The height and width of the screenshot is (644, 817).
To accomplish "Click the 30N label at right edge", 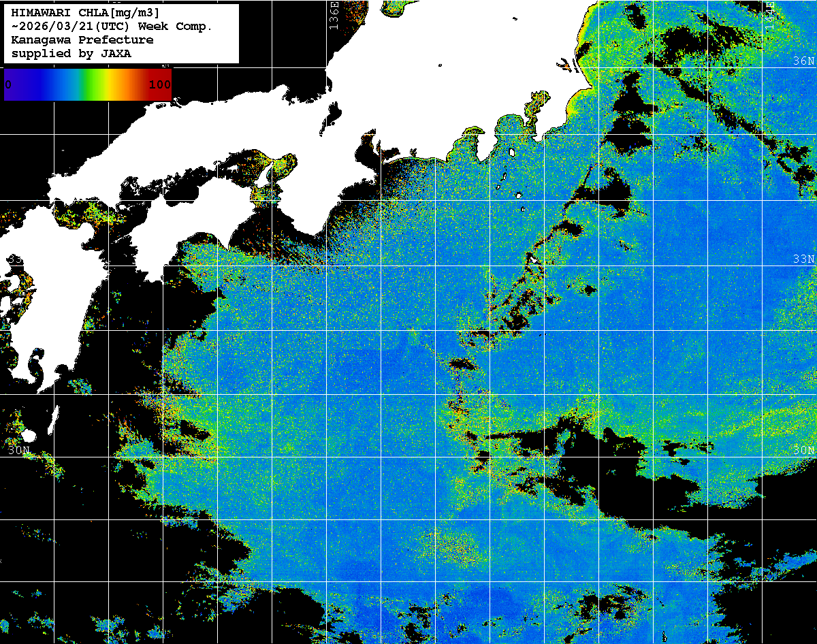I will (x=803, y=451).
